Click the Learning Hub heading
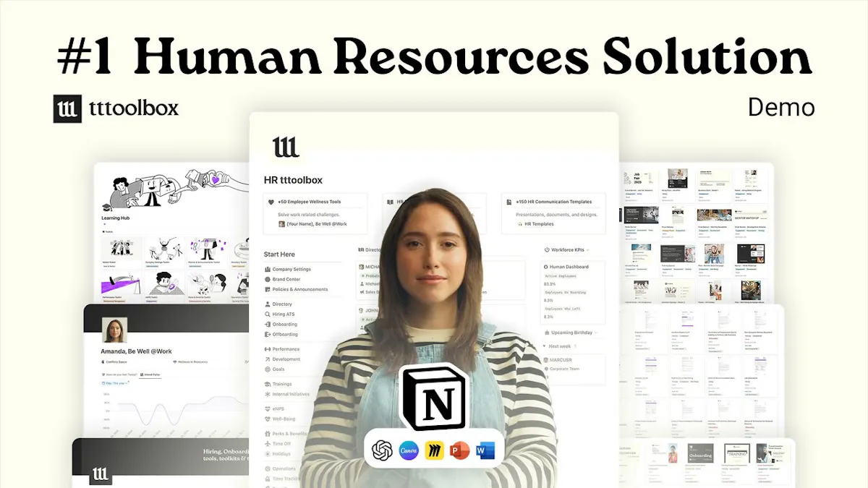This screenshot has width=868, height=488. tap(115, 217)
